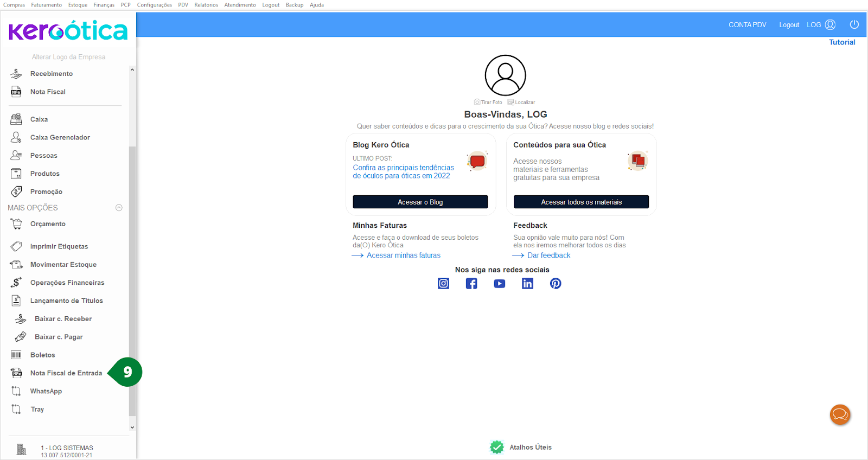Click sidebar scrollbar up arrow
The width and height of the screenshot is (868, 460).
pos(132,70)
